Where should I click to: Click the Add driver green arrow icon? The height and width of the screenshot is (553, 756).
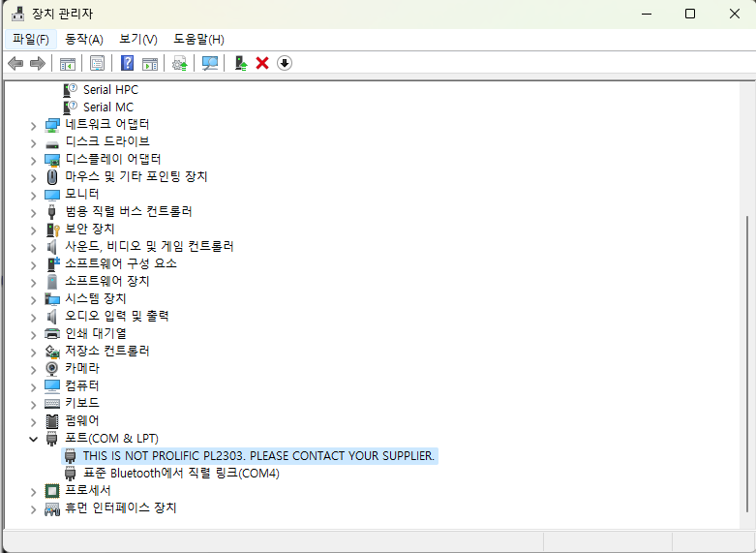(x=241, y=63)
